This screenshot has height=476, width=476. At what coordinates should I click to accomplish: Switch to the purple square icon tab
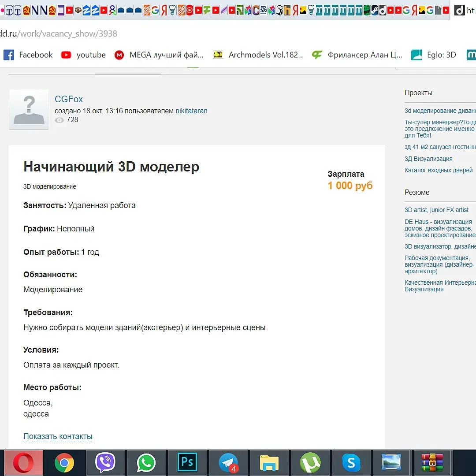click(61, 11)
